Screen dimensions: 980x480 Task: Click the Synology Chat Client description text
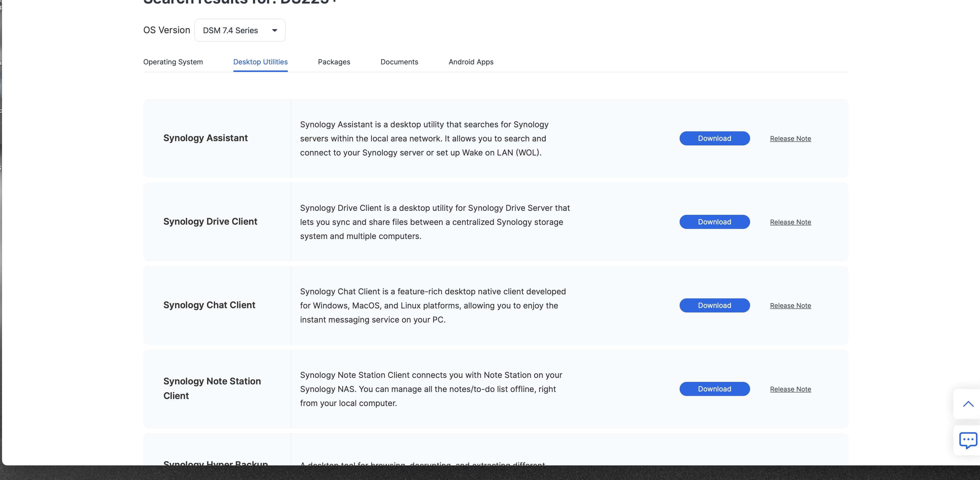(433, 306)
